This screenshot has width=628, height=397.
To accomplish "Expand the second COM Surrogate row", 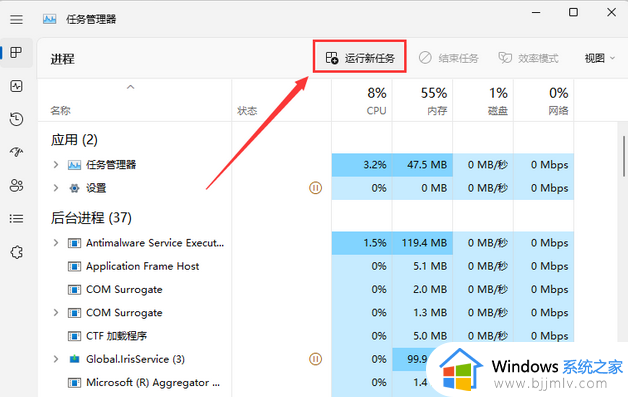I will click(56, 312).
